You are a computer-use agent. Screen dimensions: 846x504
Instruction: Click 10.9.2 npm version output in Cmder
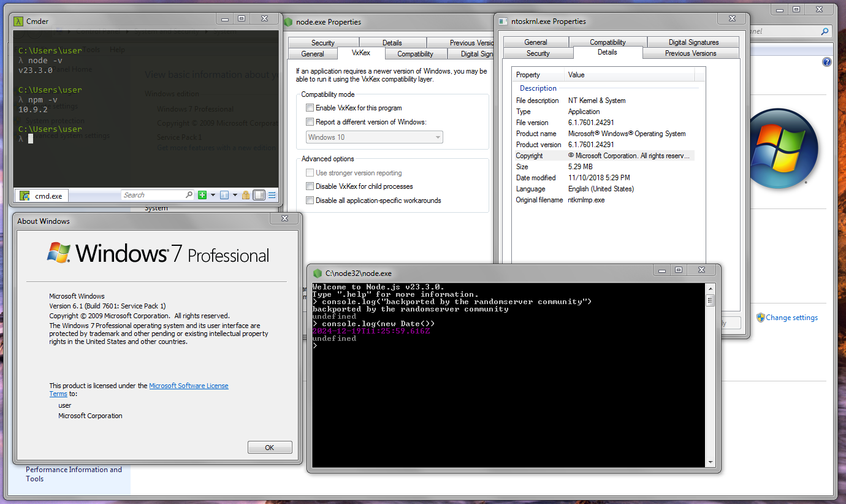click(33, 109)
